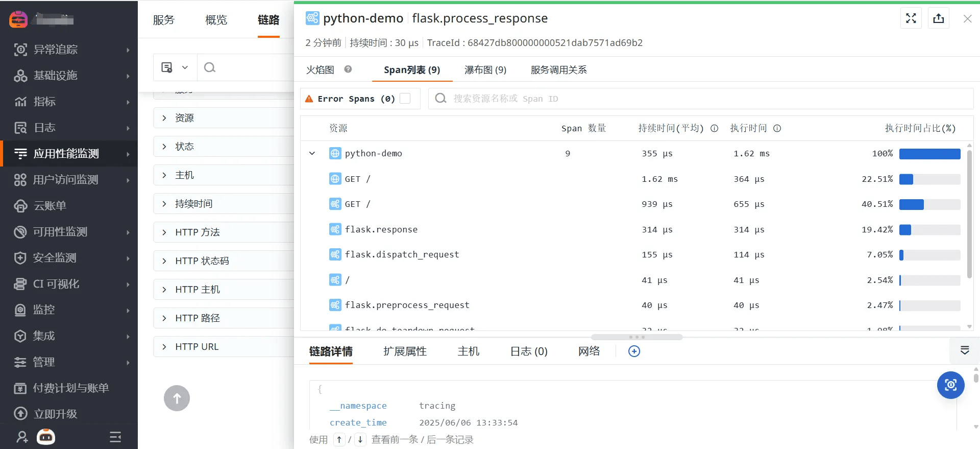
Task: Click the scroll-to-top arrow button
Action: [177, 398]
